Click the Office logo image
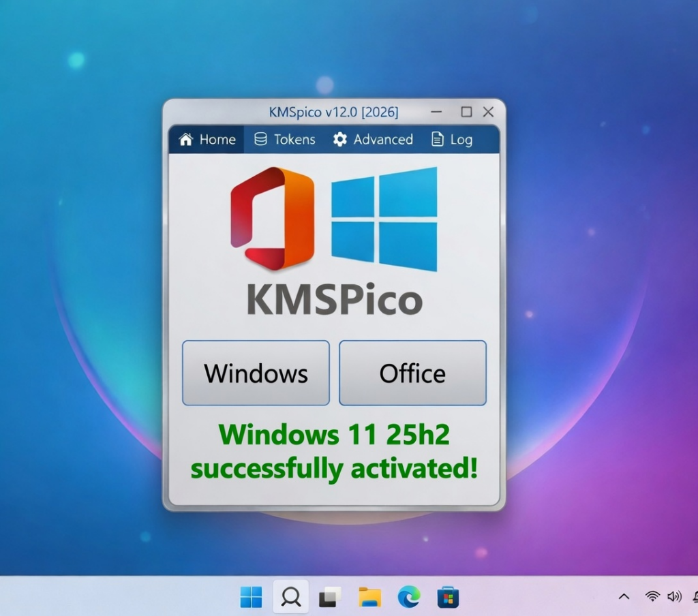 coord(273,219)
